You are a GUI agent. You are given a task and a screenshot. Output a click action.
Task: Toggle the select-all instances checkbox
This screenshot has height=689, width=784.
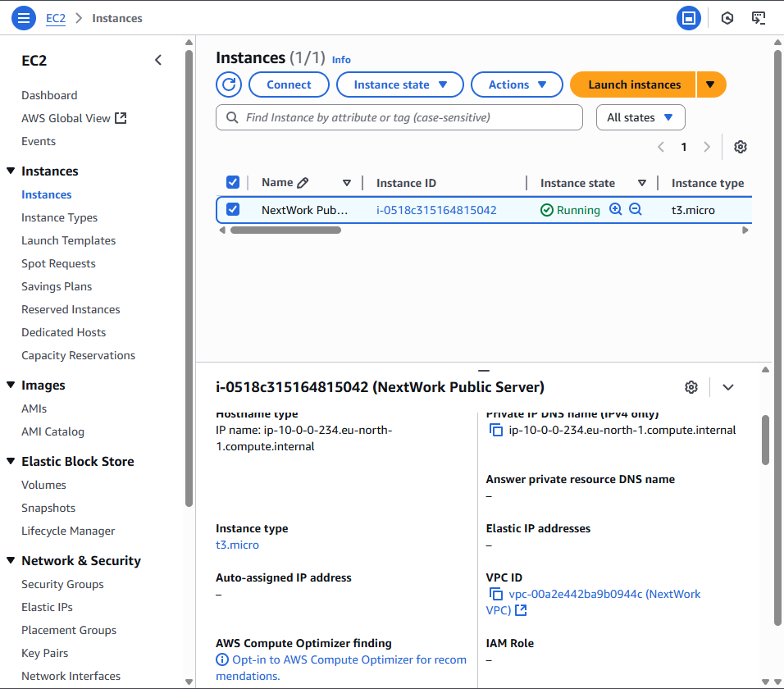(x=233, y=183)
